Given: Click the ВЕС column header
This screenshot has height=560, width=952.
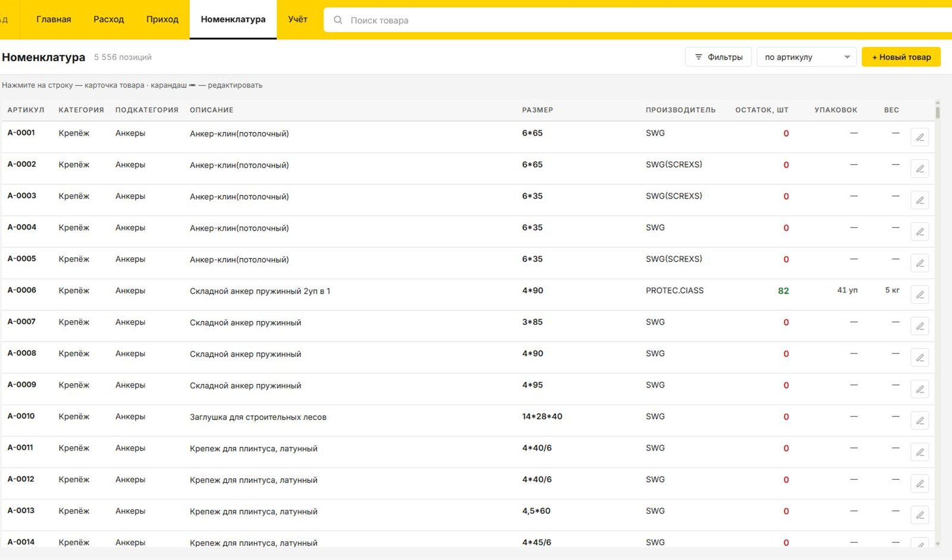Looking at the screenshot, I should click(891, 110).
